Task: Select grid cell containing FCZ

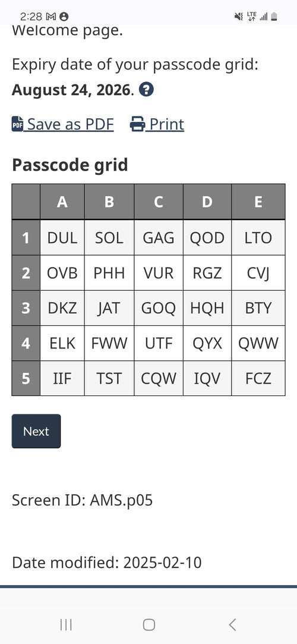Action: pos(258,379)
